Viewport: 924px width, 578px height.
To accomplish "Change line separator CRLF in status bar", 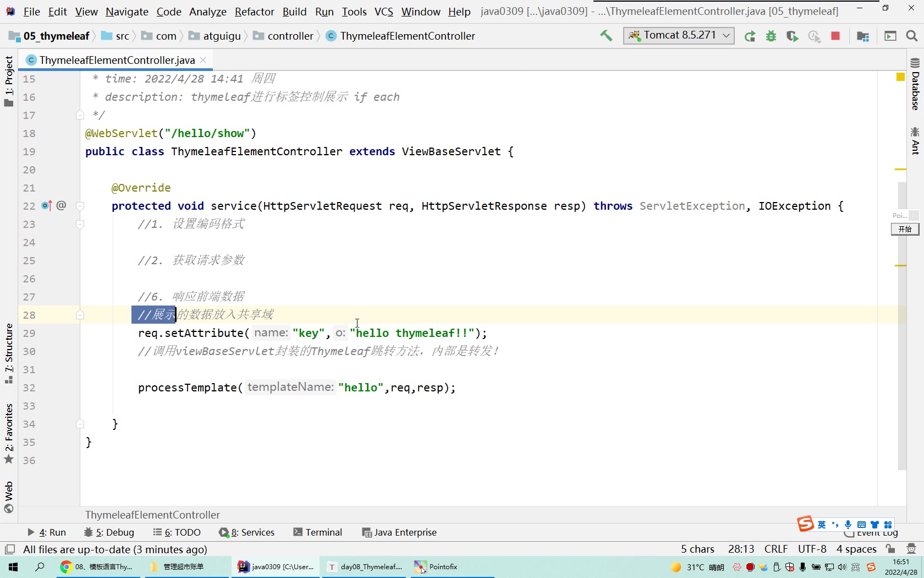I will click(x=776, y=549).
